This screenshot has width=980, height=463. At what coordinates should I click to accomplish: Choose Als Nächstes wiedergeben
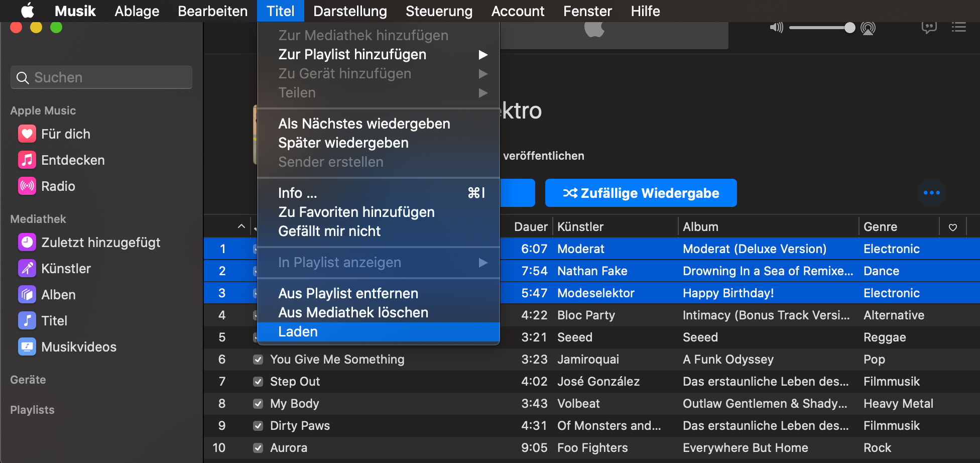[x=379, y=124]
